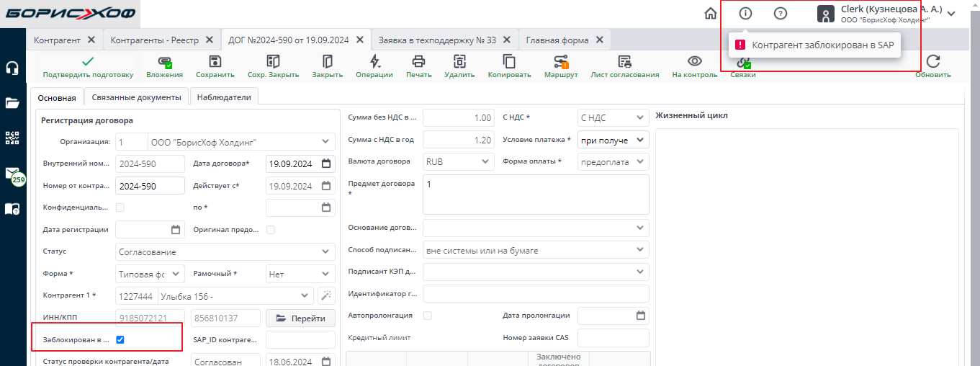The image size is (980, 366).
Task: Open the Route (Маршрут) toolbar icon
Action: point(561,63)
